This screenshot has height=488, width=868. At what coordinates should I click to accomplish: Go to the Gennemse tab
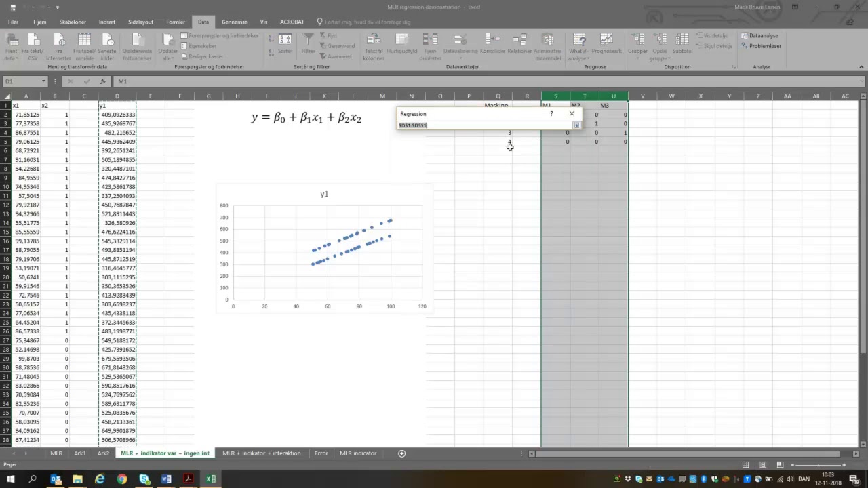pyautogui.click(x=235, y=22)
